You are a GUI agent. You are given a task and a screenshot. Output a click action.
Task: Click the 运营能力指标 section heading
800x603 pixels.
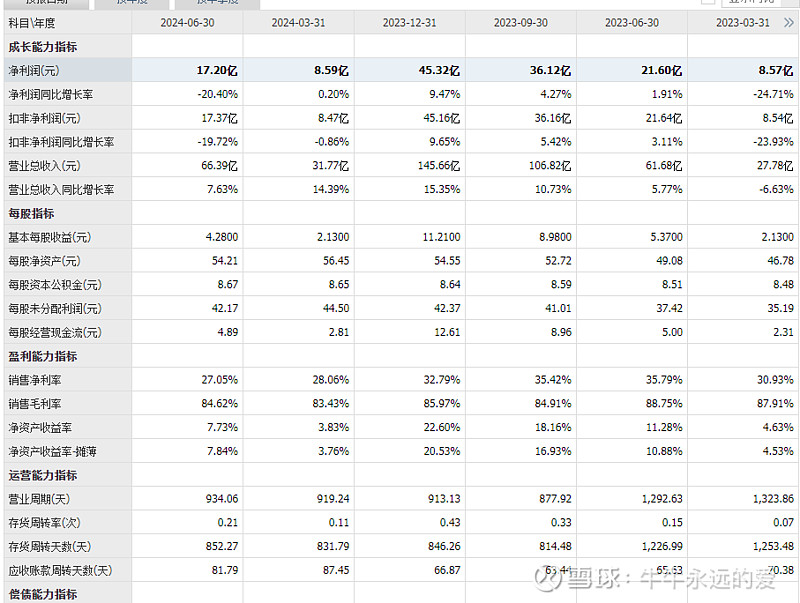(x=43, y=475)
